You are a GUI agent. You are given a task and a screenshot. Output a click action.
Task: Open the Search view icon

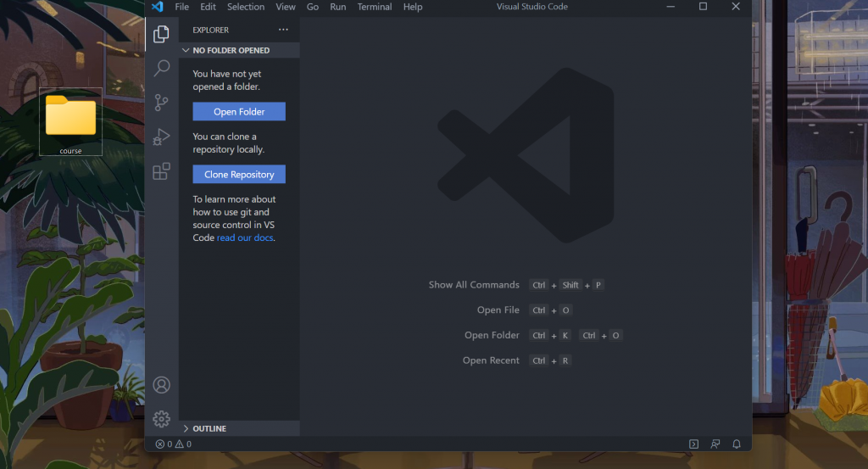(x=161, y=68)
